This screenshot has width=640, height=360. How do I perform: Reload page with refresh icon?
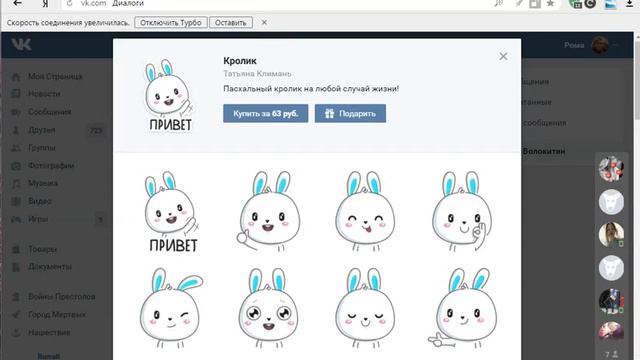point(69,3)
